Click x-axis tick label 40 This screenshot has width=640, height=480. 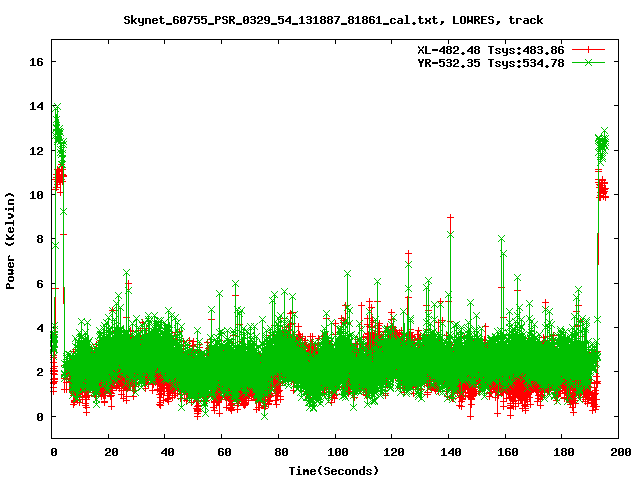(167, 452)
